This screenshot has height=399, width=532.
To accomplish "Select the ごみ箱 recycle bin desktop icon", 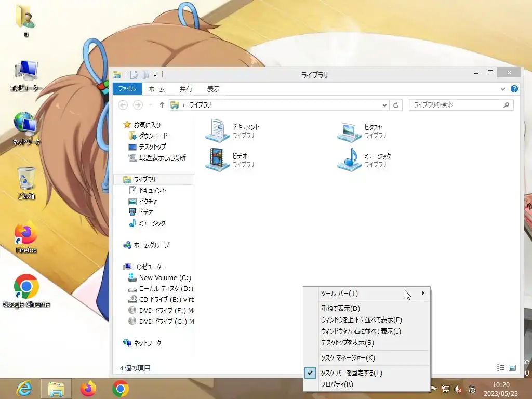I will (26, 183).
